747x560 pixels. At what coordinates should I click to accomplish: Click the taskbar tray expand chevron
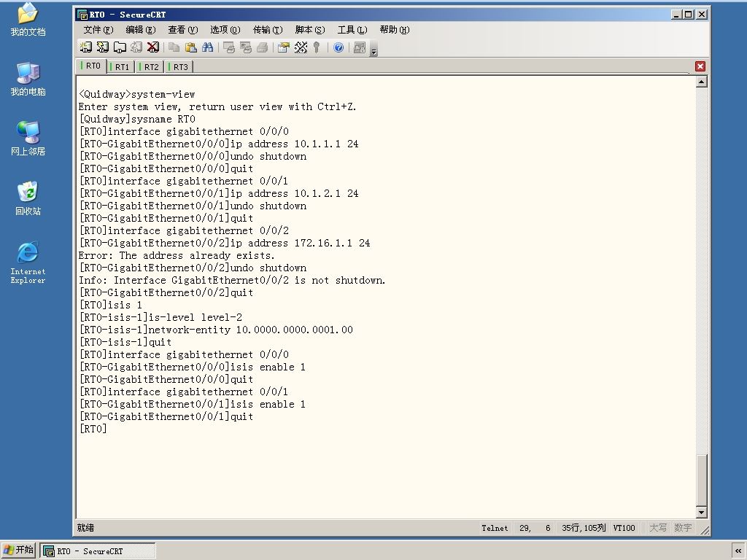coord(738,551)
